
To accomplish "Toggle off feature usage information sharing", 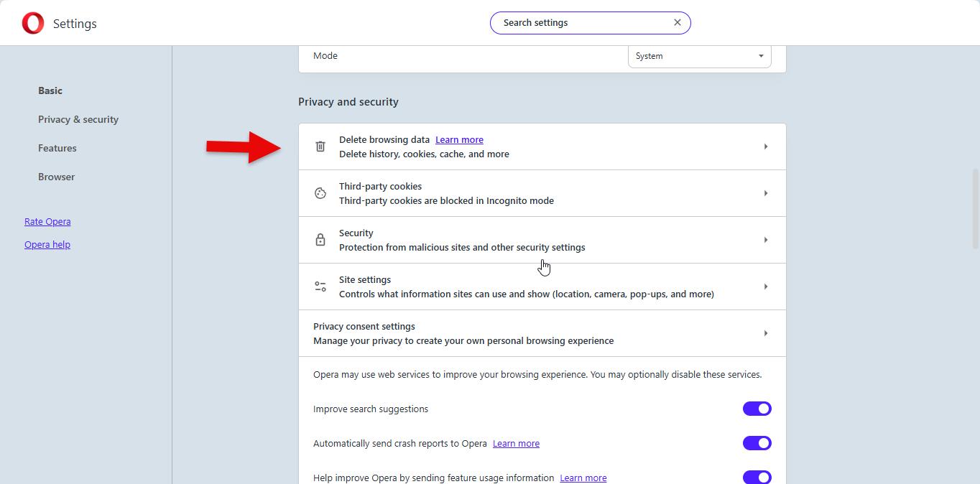I will [x=757, y=477].
